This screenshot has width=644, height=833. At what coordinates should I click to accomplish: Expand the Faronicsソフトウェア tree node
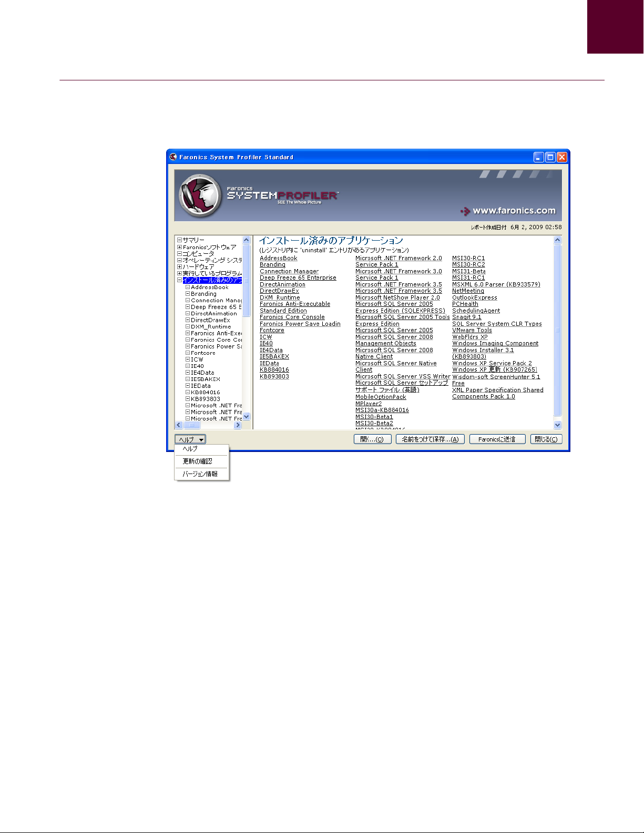[179, 247]
